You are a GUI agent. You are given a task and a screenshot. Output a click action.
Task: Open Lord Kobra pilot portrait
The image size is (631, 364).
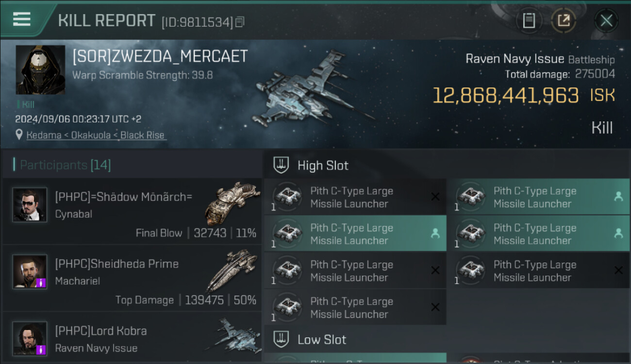pyautogui.click(x=30, y=338)
